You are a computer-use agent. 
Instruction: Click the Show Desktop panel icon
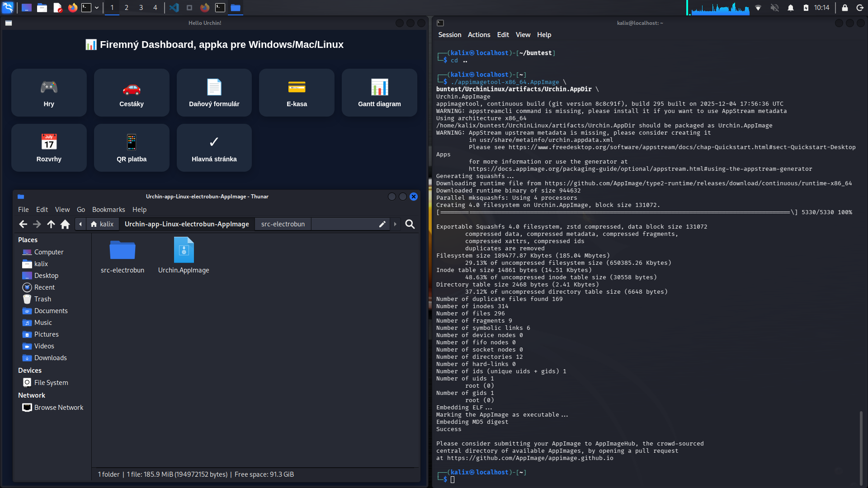click(x=27, y=8)
